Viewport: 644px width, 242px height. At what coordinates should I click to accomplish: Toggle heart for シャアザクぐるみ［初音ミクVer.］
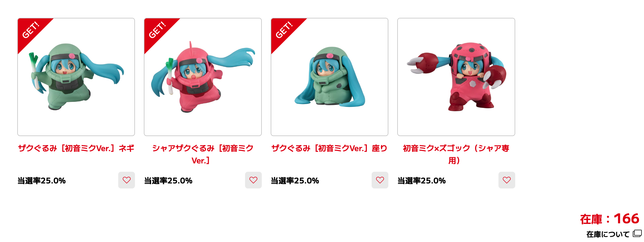pyautogui.click(x=253, y=180)
